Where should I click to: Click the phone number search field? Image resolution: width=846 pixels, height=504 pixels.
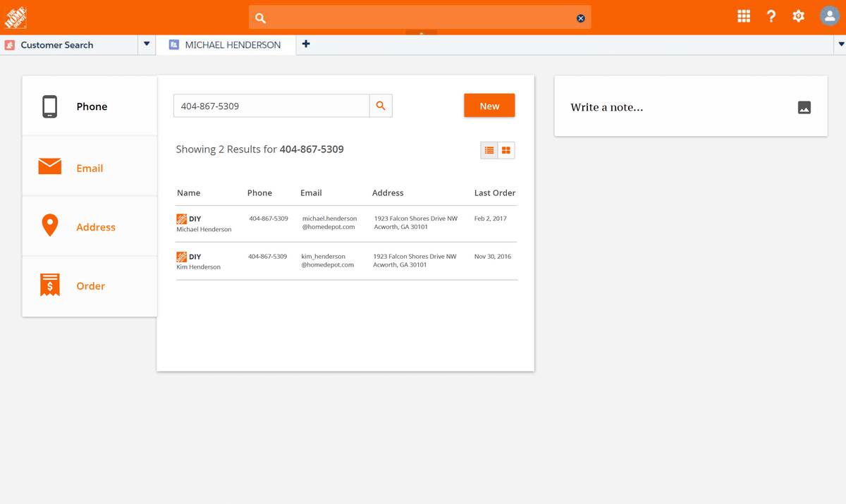[x=271, y=106]
